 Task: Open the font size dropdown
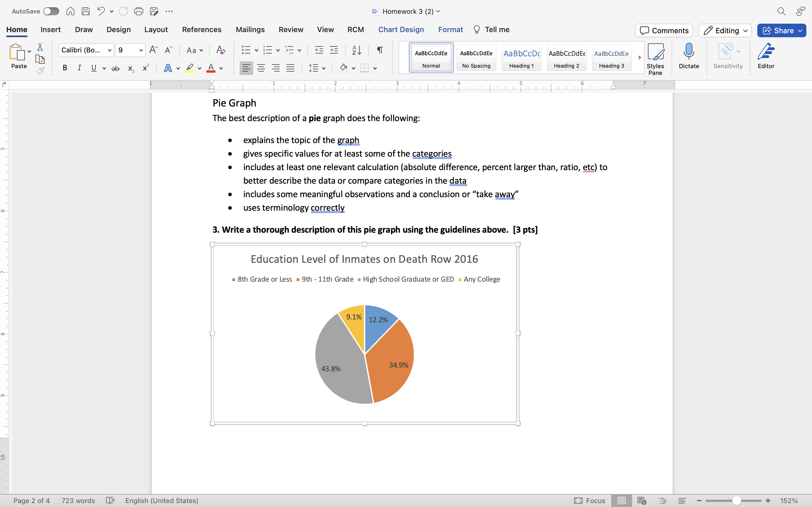141,50
